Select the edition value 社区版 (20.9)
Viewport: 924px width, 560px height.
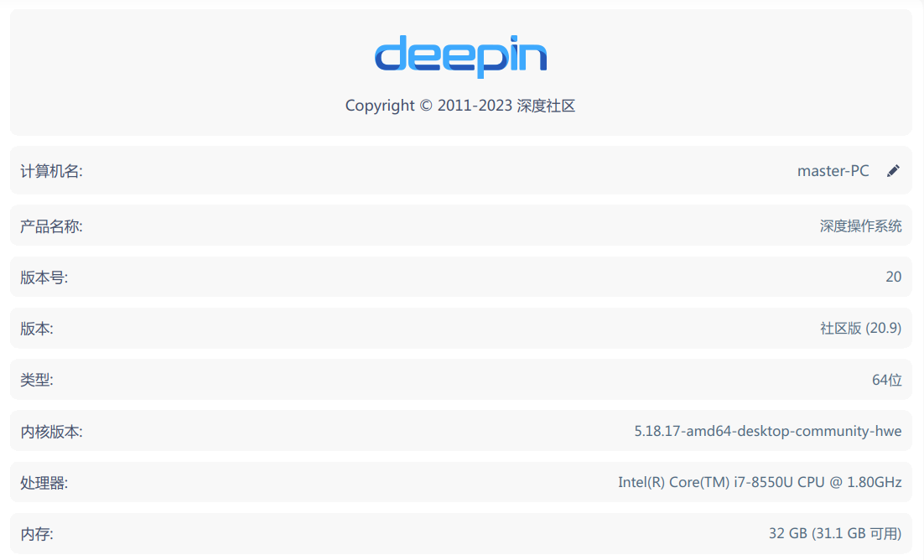tap(860, 328)
